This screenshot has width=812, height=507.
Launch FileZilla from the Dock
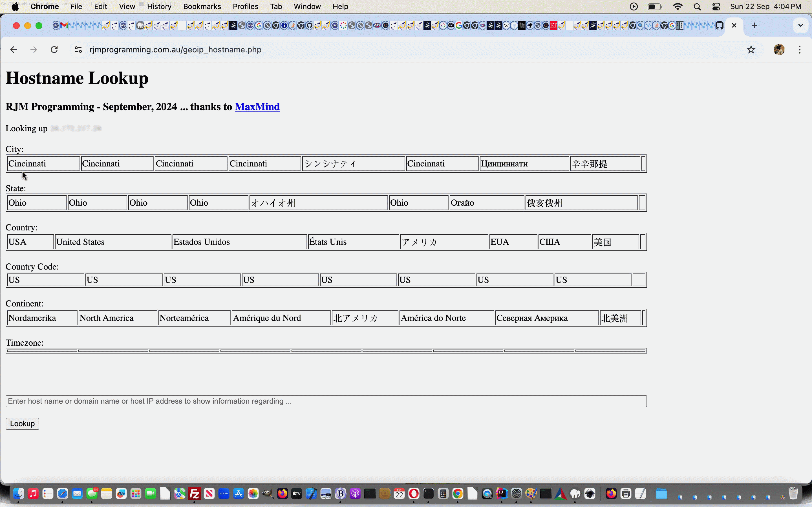(194, 493)
